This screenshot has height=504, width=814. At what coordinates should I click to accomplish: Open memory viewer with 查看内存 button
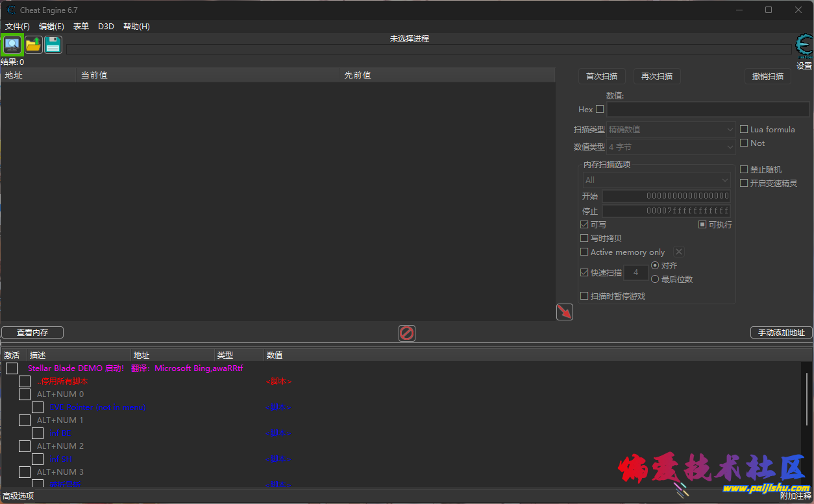click(x=32, y=332)
